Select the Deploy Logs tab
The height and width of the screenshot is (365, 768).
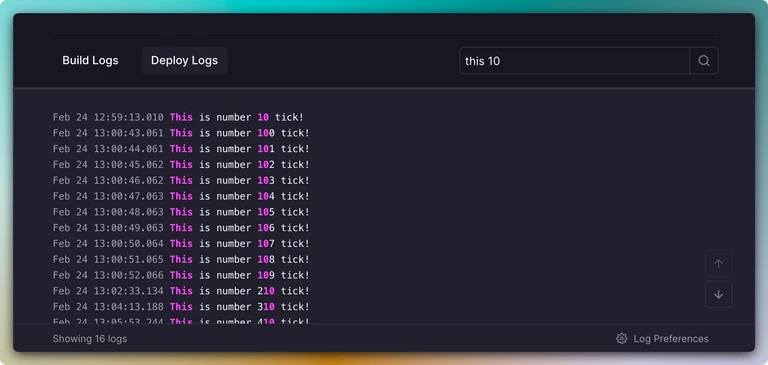tap(184, 61)
